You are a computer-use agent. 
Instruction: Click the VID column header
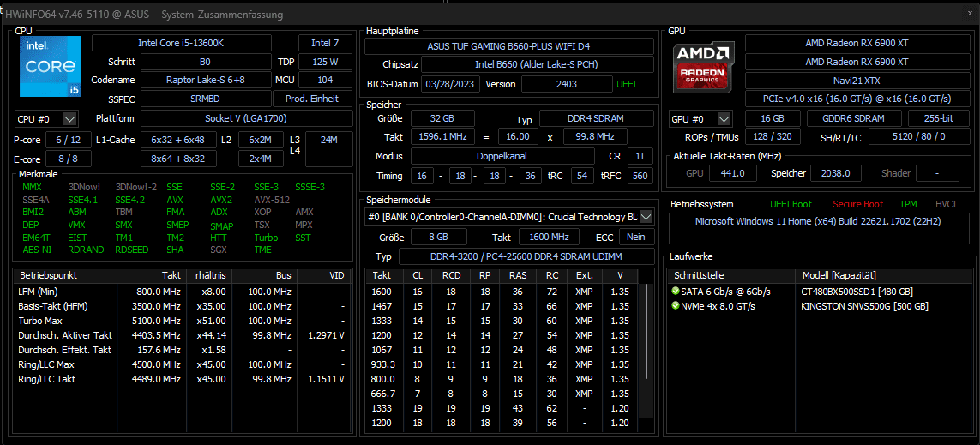[324, 275]
